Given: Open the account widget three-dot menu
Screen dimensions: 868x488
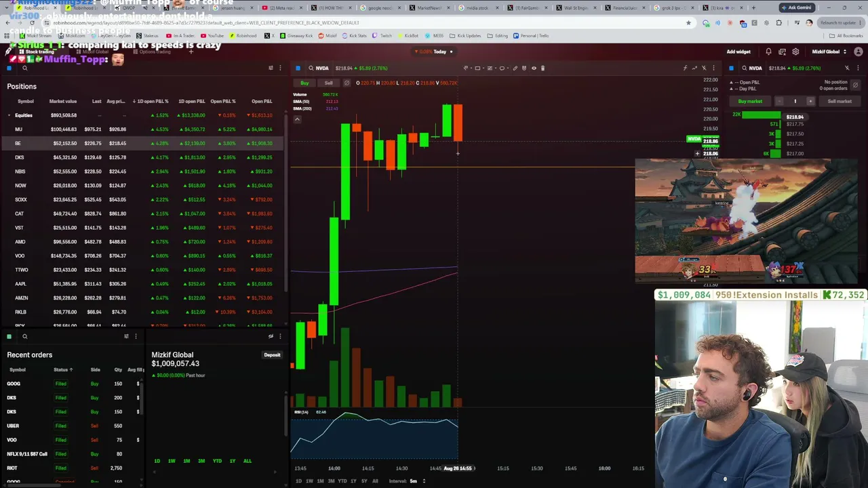Looking at the screenshot, I should coord(280,336).
